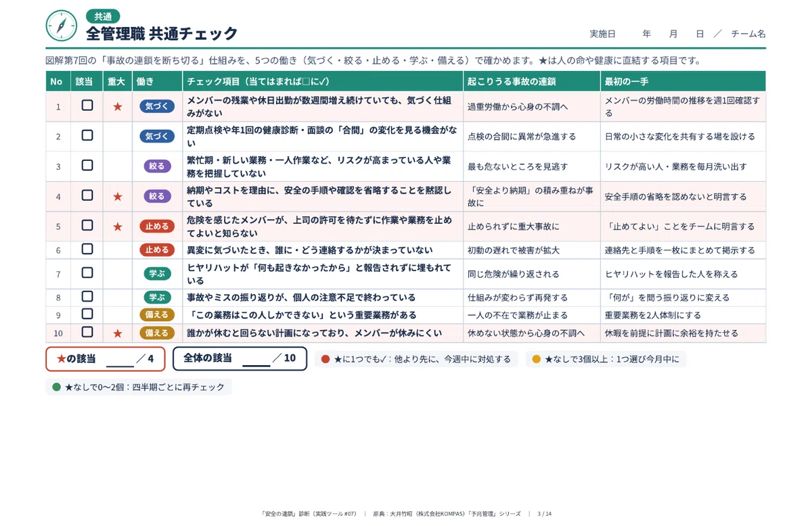812x526 pixels.
Task: Click the red star in row No 10
Action: [118, 333]
